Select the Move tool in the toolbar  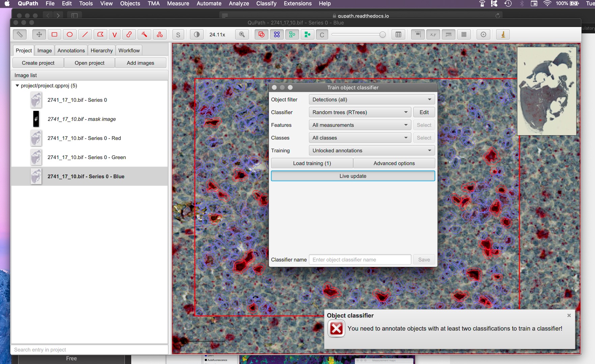click(x=39, y=34)
